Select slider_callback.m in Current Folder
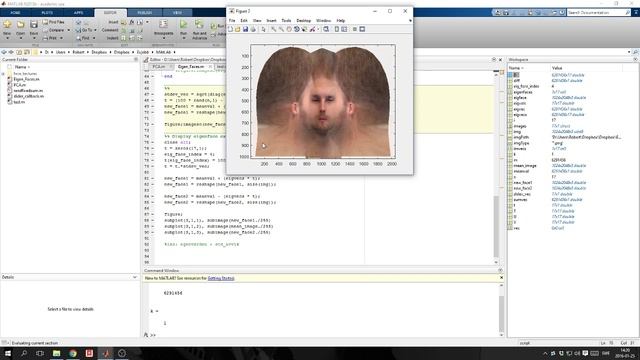The width and height of the screenshot is (640, 360). [x=29, y=96]
